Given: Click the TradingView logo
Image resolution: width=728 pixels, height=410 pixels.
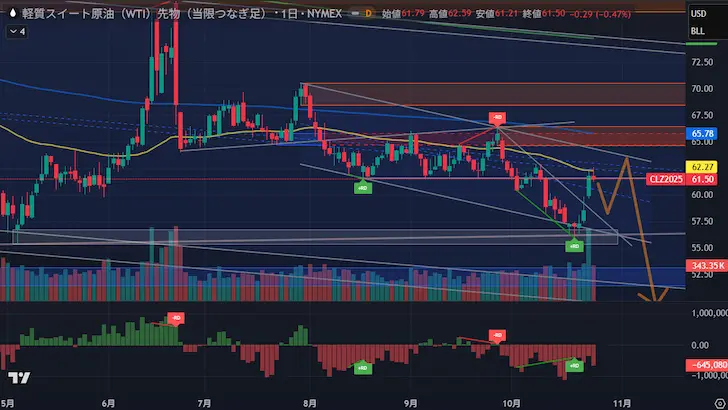Looking at the screenshot, I should [x=16, y=378].
